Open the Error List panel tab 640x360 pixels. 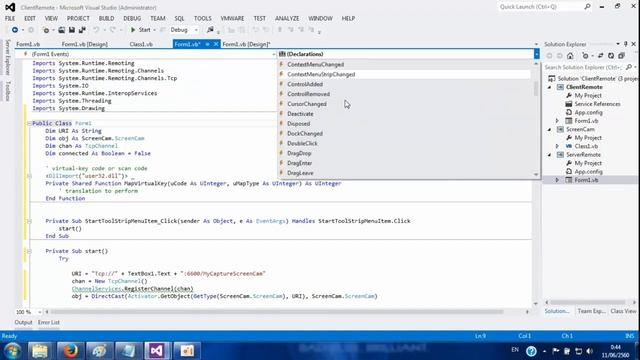49,322
